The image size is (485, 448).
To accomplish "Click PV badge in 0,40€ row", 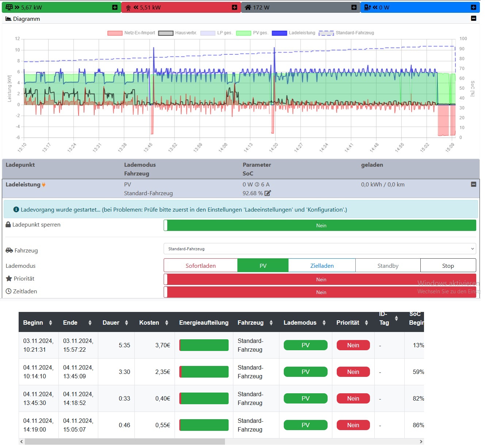I will pos(306,398).
